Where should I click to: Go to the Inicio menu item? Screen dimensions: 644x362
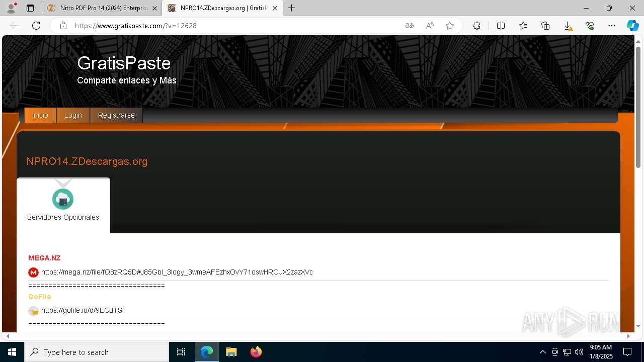(40, 115)
